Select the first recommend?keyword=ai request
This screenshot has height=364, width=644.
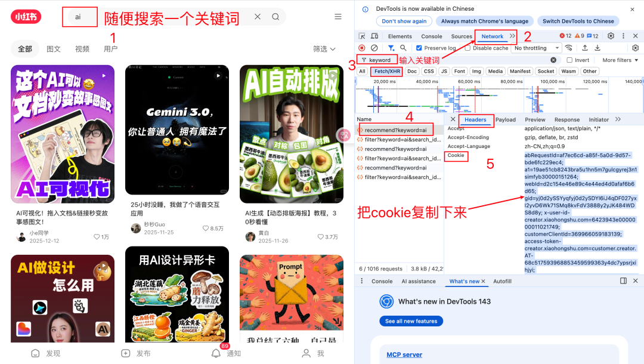click(395, 130)
